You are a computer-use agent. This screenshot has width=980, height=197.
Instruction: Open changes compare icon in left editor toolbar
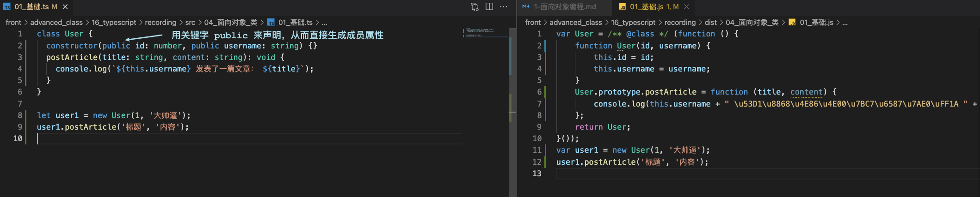tap(475, 6)
